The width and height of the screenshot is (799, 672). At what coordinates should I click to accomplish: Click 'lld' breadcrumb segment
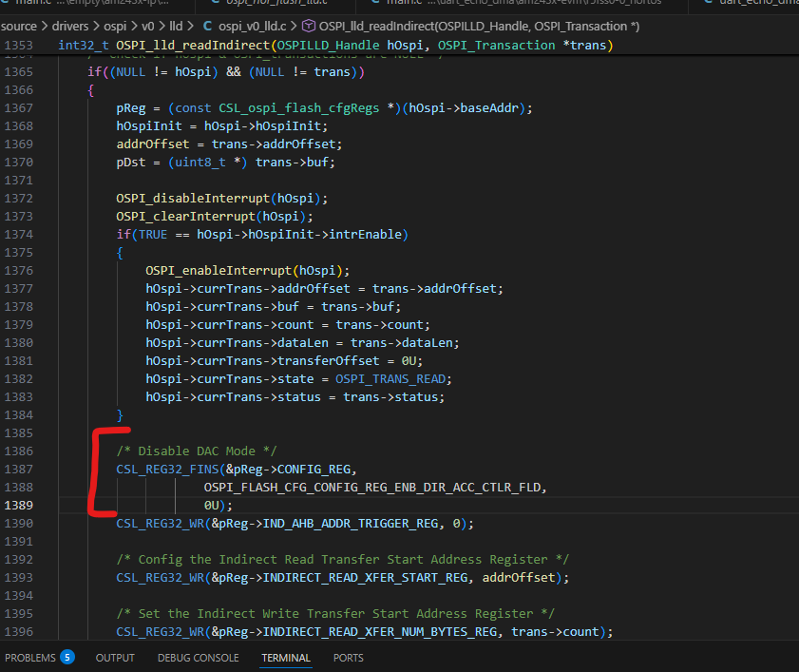(176, 26)
